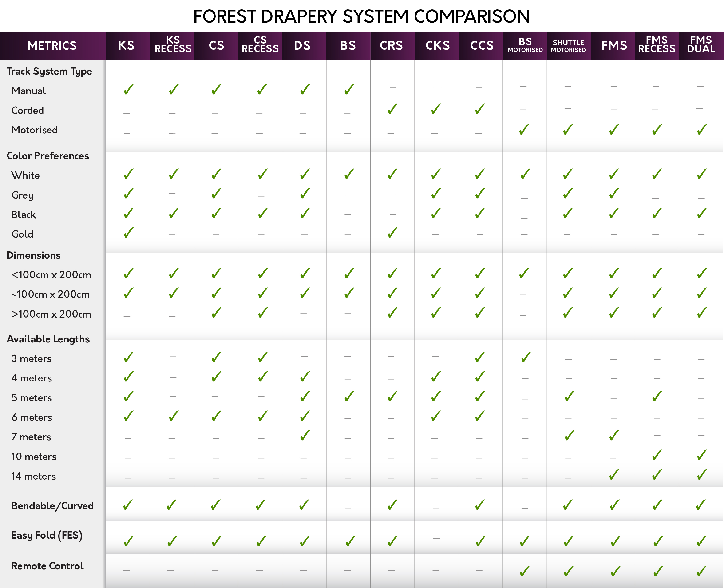The height and width of the screenshot is (588, 724).
Task: Click the Shuttle Motorised Remote Control checkmark
Action: [568, 572]
